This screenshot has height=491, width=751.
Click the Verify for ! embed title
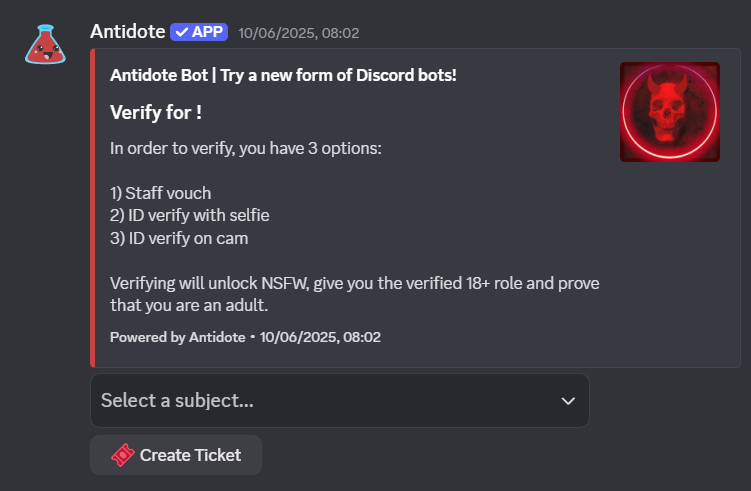156,113
